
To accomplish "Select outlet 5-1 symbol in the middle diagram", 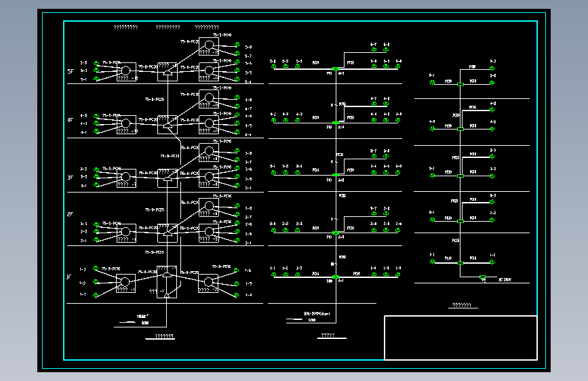I will (274, 66).
